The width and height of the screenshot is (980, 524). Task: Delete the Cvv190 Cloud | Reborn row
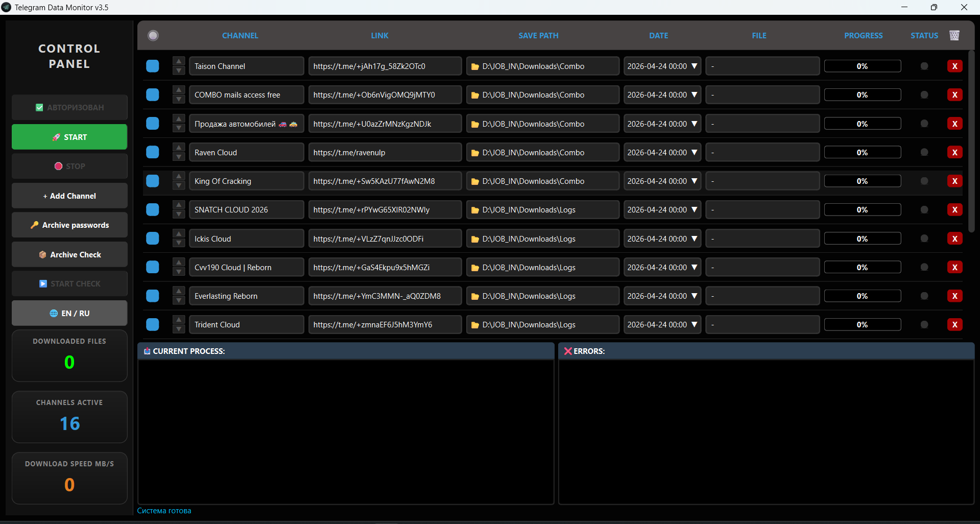click(x=954, y=267)
